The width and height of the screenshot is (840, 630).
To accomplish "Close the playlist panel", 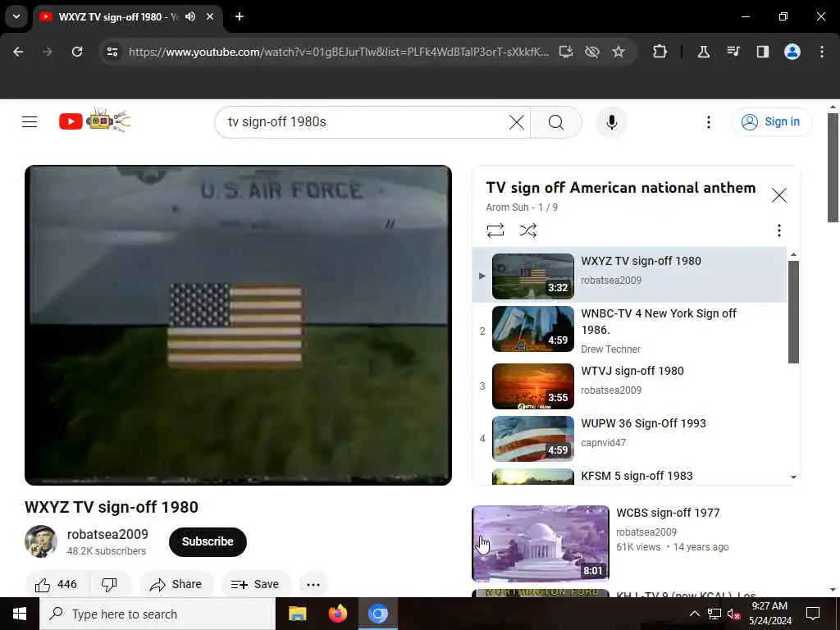I will [x=779, y=195].
